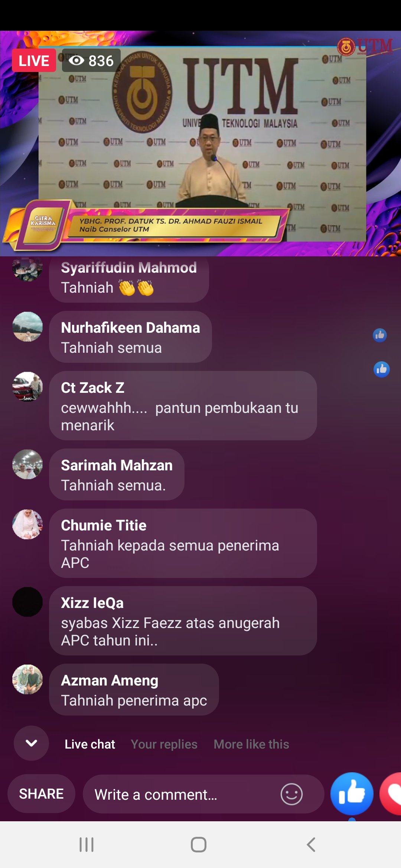The image size is (401, 868).
Task: Tap the red LIVE indicator badge
Action: (34, 60)
